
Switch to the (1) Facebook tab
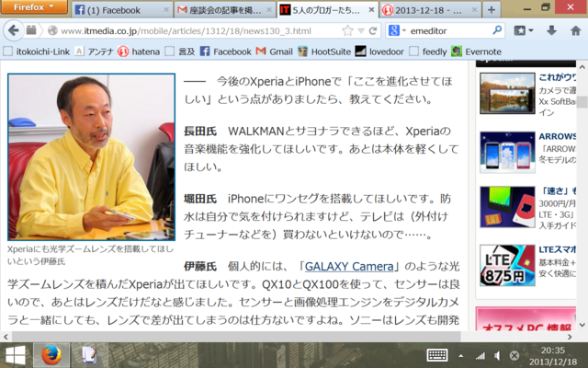122,10
